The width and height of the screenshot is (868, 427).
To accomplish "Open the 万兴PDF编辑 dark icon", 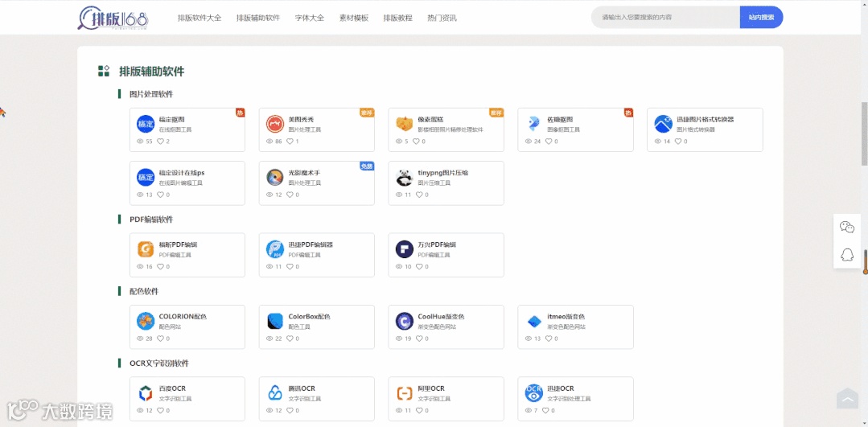I will pyautogui.click(x=405, y=249).
